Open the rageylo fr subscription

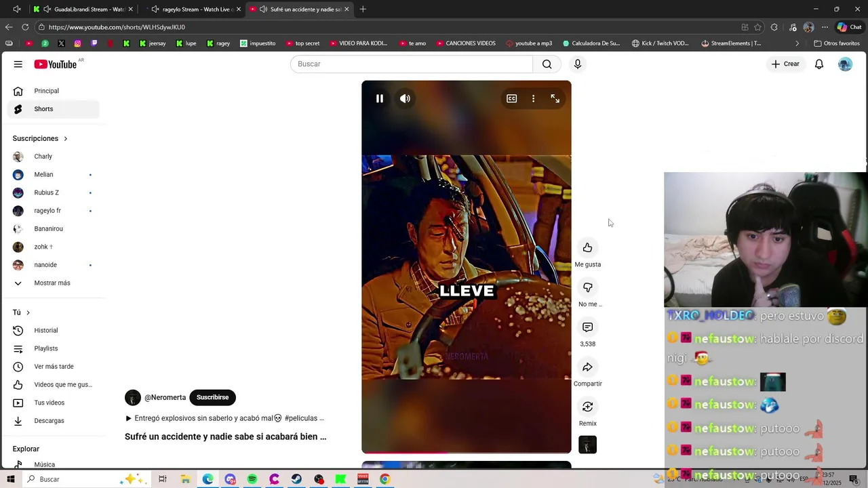pos(53,211)
